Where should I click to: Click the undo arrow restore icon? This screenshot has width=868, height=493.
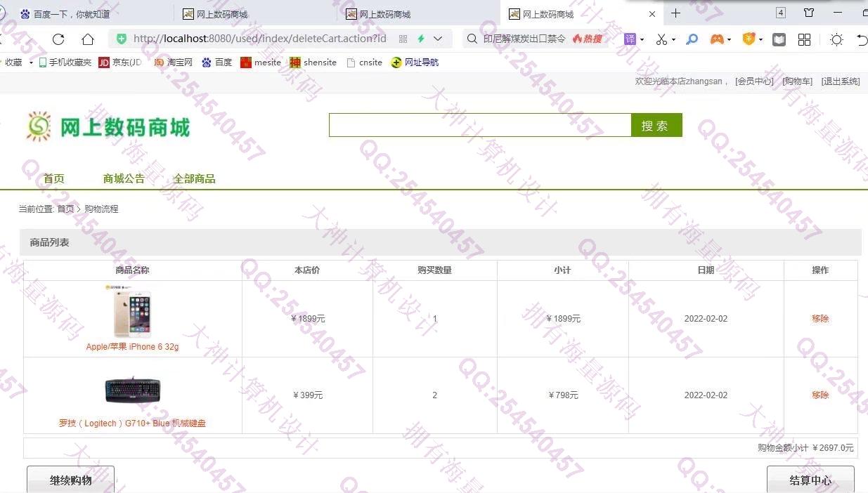tap(862, 39)
